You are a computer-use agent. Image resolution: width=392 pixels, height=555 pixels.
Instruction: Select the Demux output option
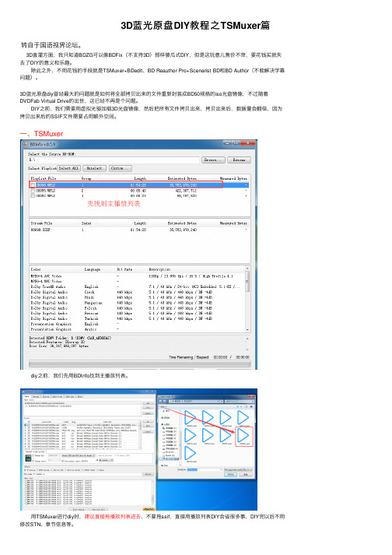point(102,470)
